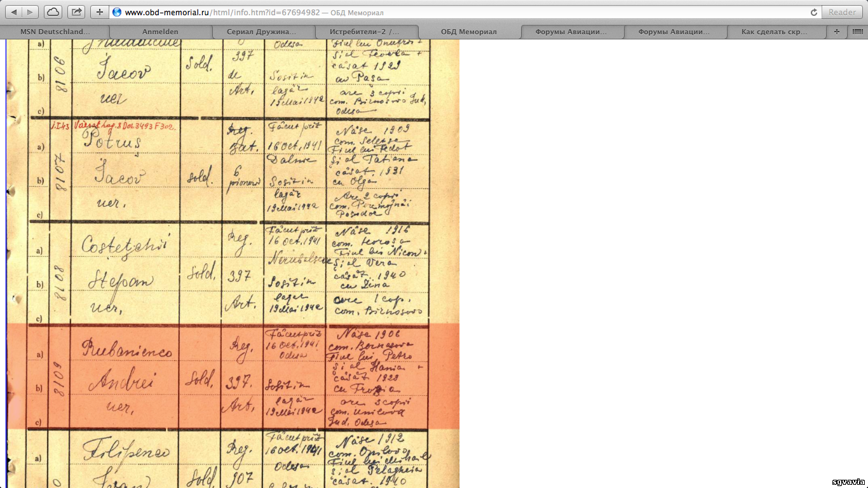Switch to second Форумы Авиации tab

tap(675, 32)
